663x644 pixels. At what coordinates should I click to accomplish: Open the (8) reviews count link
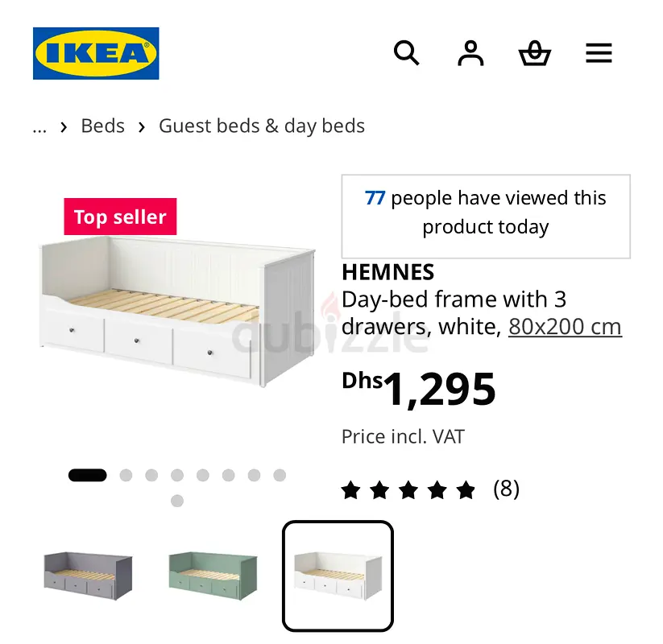coord(506,489)
